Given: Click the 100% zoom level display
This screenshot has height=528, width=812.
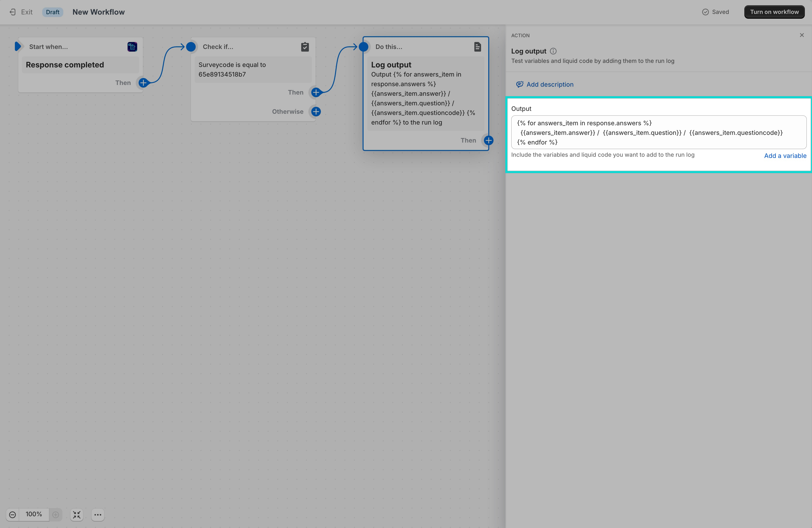Looking at the screenshot, I should pyautogui.click(x=34, y=514).
